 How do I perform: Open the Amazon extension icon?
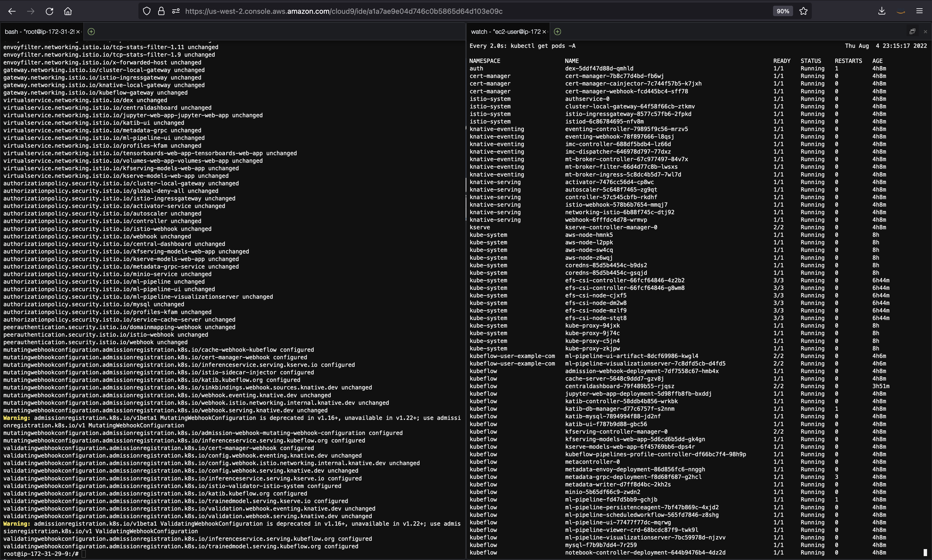[901, 11]
